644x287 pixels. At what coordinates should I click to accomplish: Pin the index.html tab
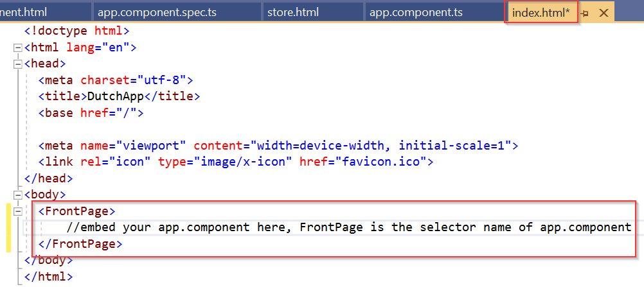(x=586, y=13)
